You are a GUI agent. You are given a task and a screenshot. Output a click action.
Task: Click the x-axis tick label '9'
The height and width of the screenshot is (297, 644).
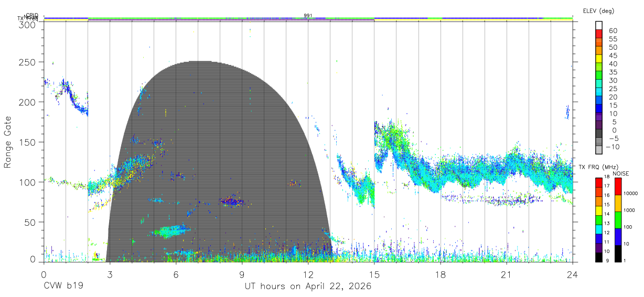tap(242, 274)
